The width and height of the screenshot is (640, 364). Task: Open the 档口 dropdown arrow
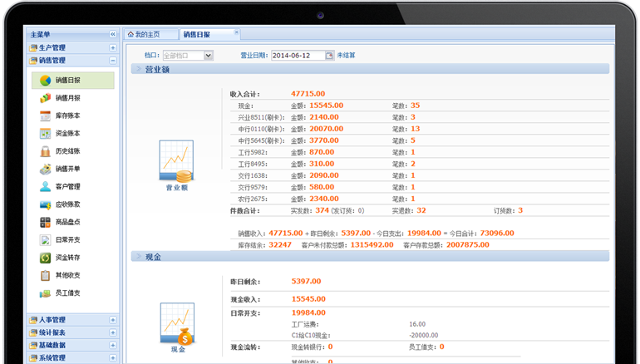click(x=208, y=56)
